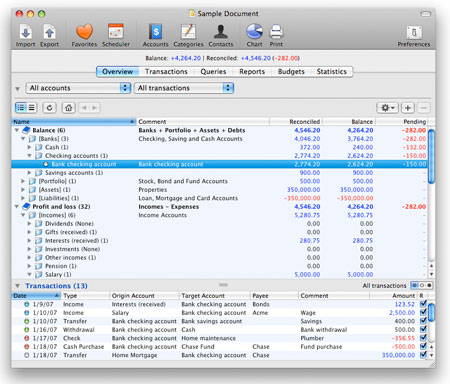Go forward with right arrow button

[x=95, y=108]
